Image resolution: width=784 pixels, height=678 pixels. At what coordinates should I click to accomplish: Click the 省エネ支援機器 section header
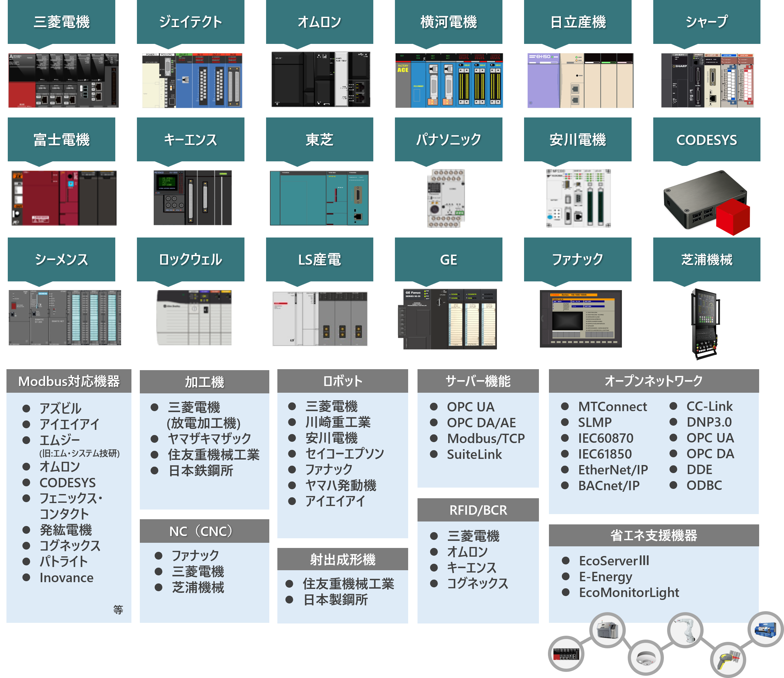point(654,535)
